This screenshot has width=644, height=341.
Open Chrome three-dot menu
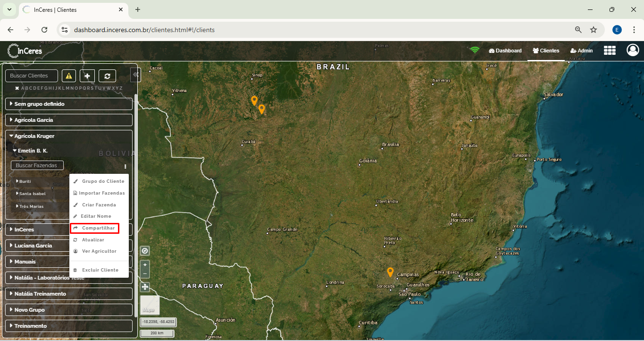[634, 30]
